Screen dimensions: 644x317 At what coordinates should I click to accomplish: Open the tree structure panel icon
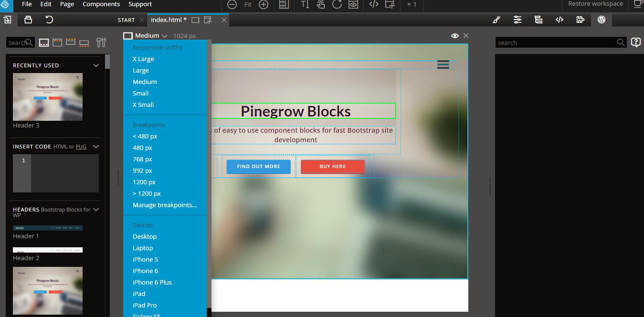tap(538, 20)
